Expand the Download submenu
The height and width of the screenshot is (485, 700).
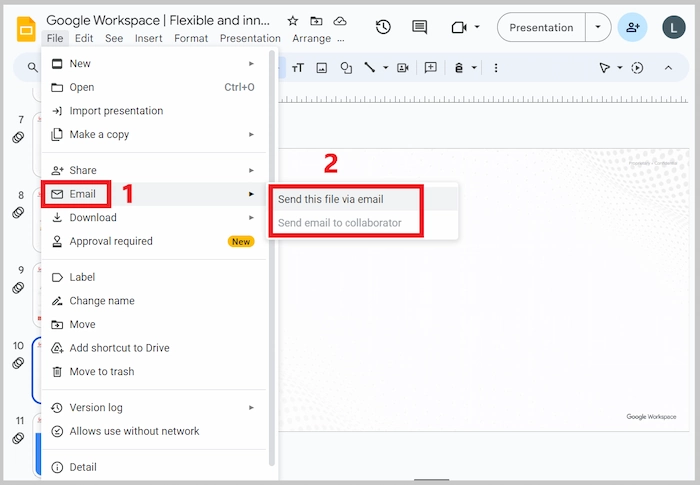[154, 217]
